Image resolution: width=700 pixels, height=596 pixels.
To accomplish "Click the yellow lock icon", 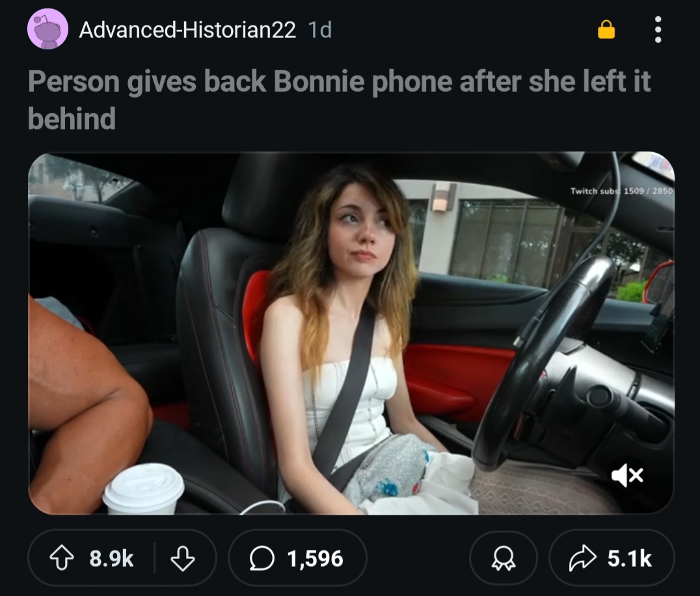I will [x=606, y=29].
